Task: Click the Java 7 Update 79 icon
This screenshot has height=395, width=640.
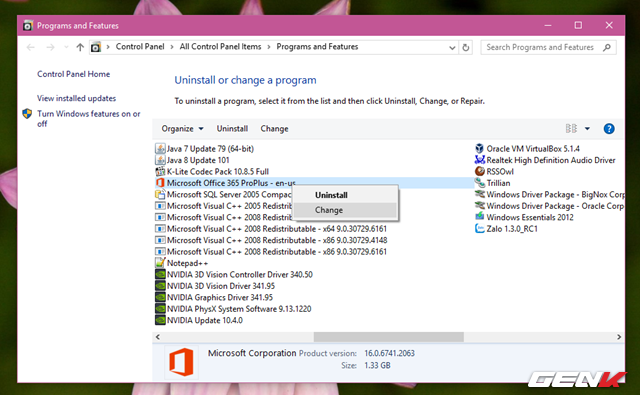Action: [x=160, y=149]
